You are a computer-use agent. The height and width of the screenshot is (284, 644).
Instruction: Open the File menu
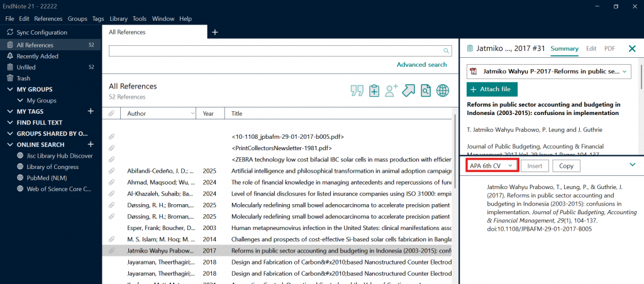[x=10, y=19]
